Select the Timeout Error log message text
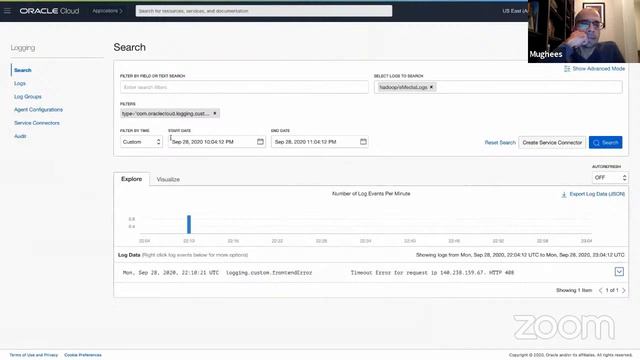The width and height of the screenshot is (640, 360). point(432,273)
